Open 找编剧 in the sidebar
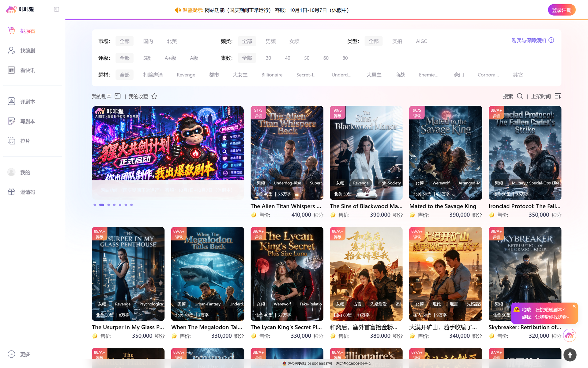The height and width of the screenshot is (368, 588). coord(22,50)
